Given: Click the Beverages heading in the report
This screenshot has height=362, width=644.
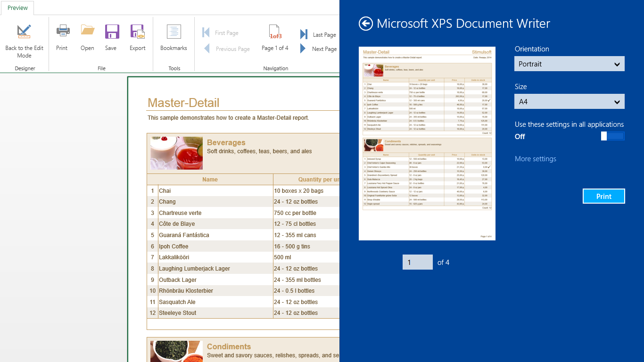Looking at the screenshot, I should tap(226, 142).
